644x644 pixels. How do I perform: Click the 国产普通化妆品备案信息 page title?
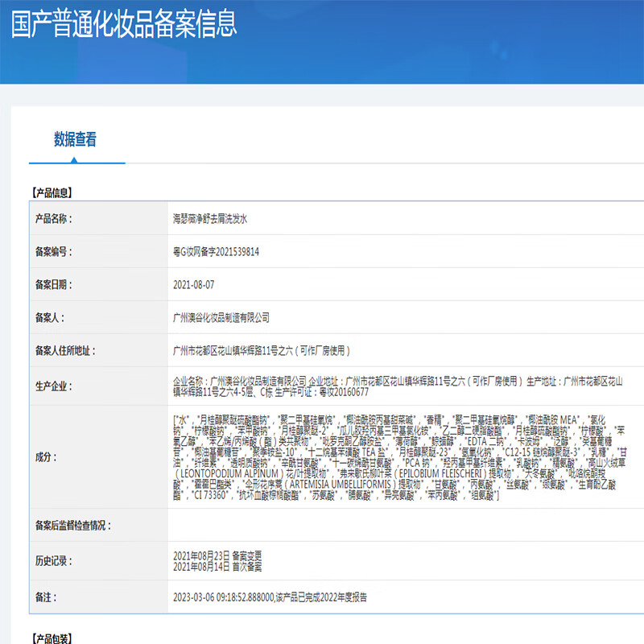click(124, 24)
